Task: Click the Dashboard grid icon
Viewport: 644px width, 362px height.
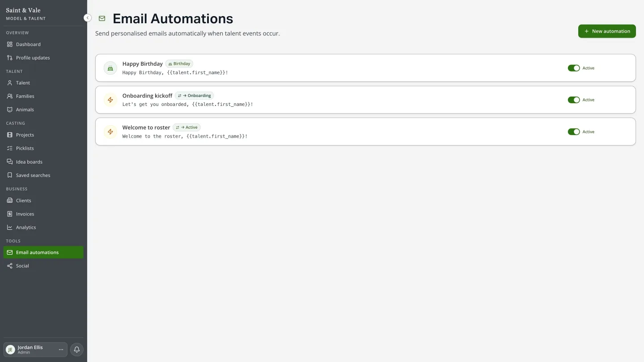Action: click(x=10, y=44)
